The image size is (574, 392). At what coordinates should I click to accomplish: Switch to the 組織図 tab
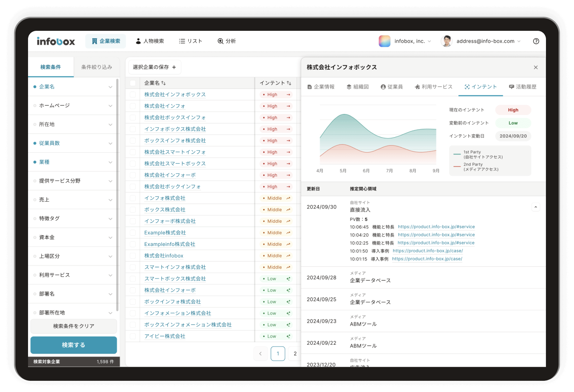(357, 87)
